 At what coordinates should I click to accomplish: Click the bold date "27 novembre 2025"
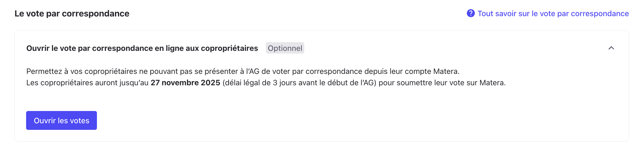click(x=185, y=83)
